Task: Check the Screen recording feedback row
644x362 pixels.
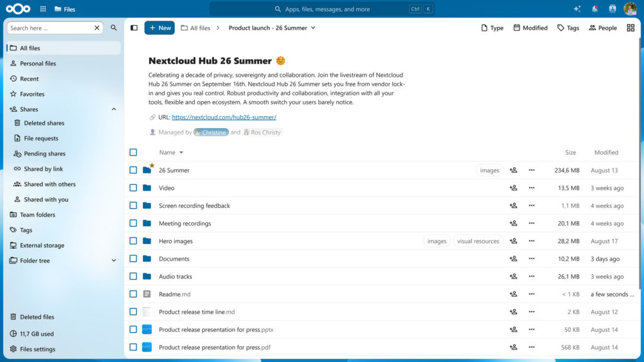Action: (x=133, y=206)
